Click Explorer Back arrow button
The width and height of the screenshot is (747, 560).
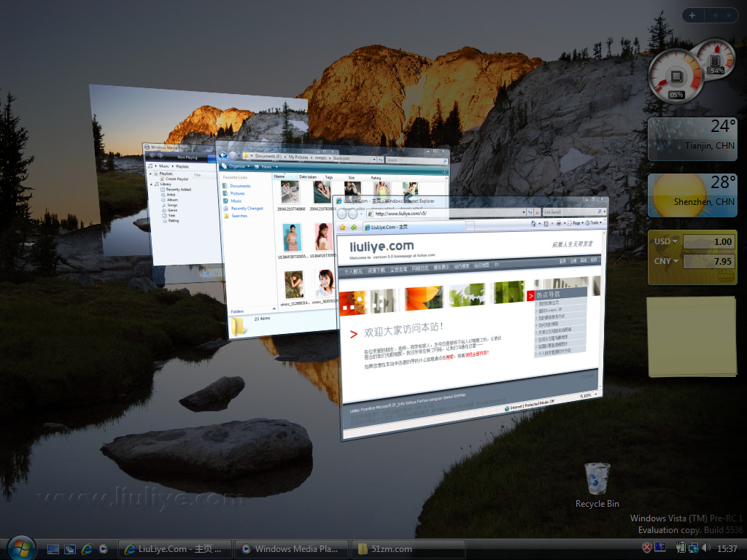click(222, 155)
